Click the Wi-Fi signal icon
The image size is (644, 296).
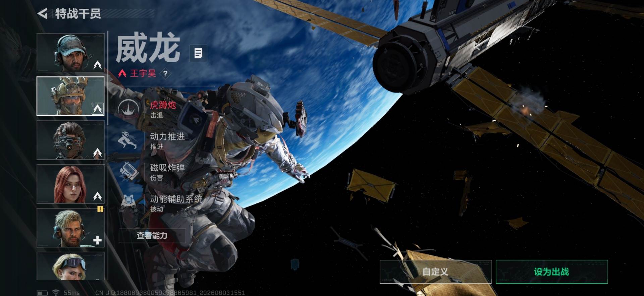pos(56,293)
